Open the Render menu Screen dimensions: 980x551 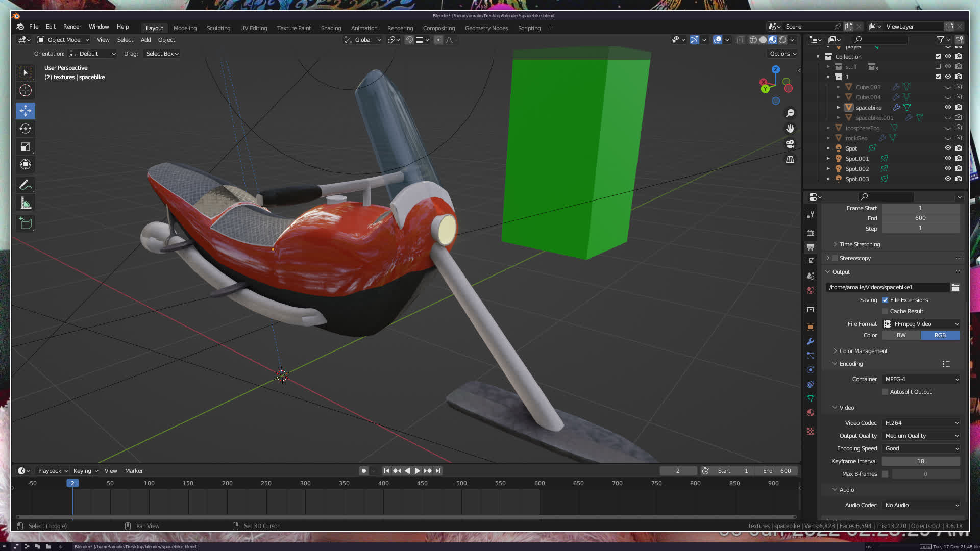click(72, 27)
